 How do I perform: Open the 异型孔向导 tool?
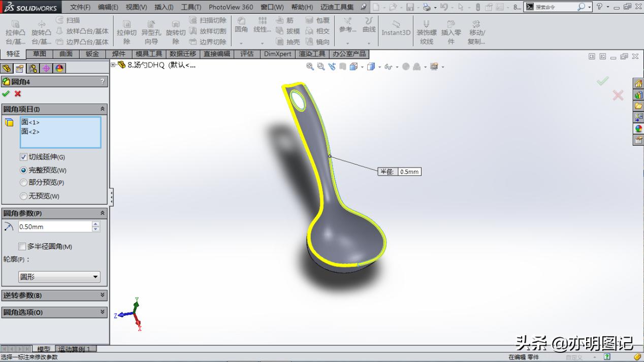tap(151, 30)
